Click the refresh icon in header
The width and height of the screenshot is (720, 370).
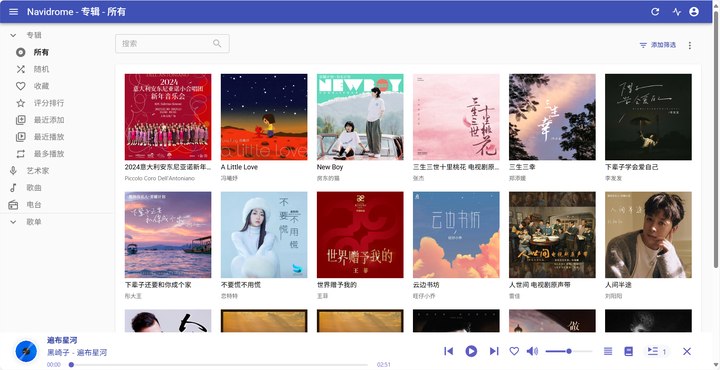pos(655,12)
